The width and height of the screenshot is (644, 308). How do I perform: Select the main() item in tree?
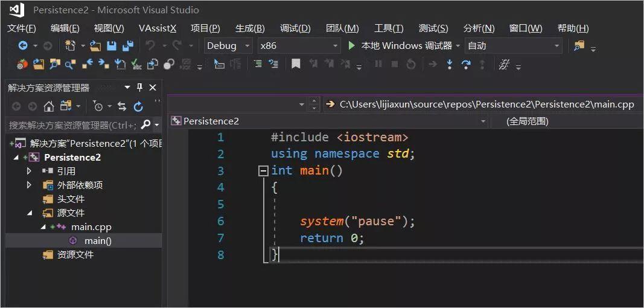pyautogui.click(x=98, y=241)
